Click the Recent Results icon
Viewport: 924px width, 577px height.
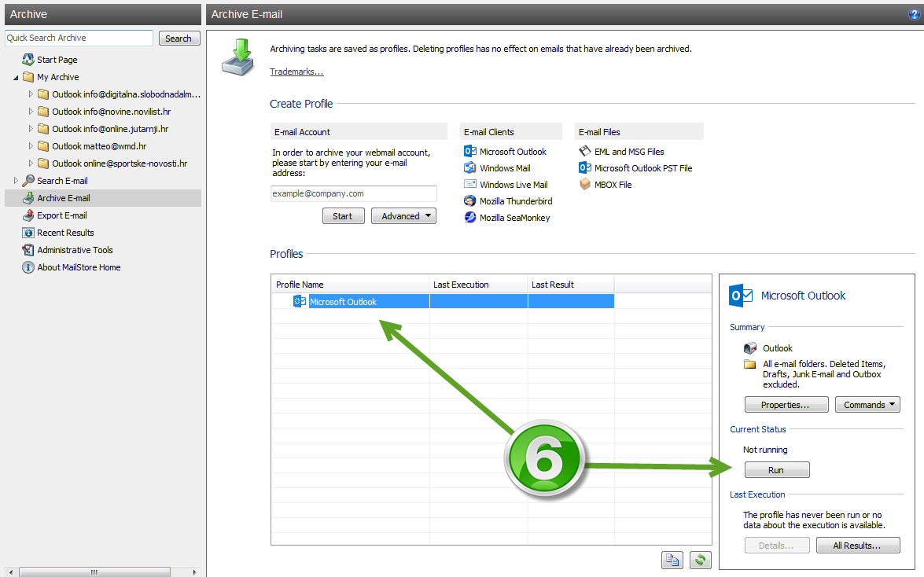coord(28,232)
